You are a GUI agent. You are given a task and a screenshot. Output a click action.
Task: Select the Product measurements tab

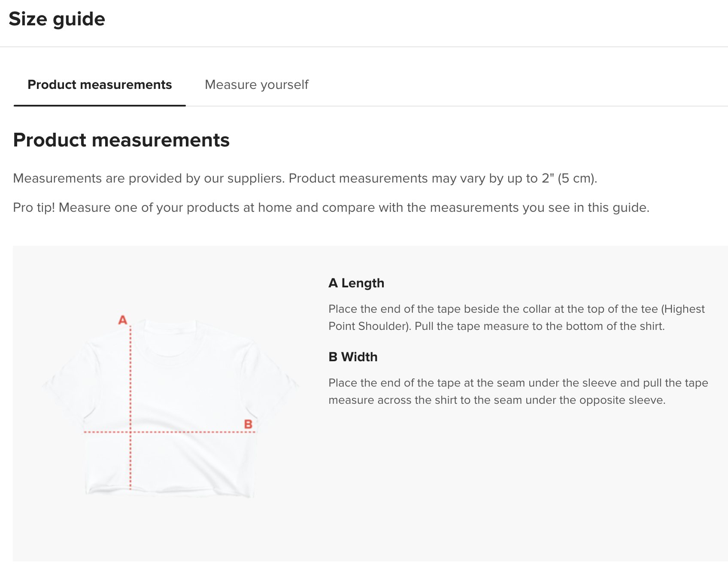pos(100,85)
